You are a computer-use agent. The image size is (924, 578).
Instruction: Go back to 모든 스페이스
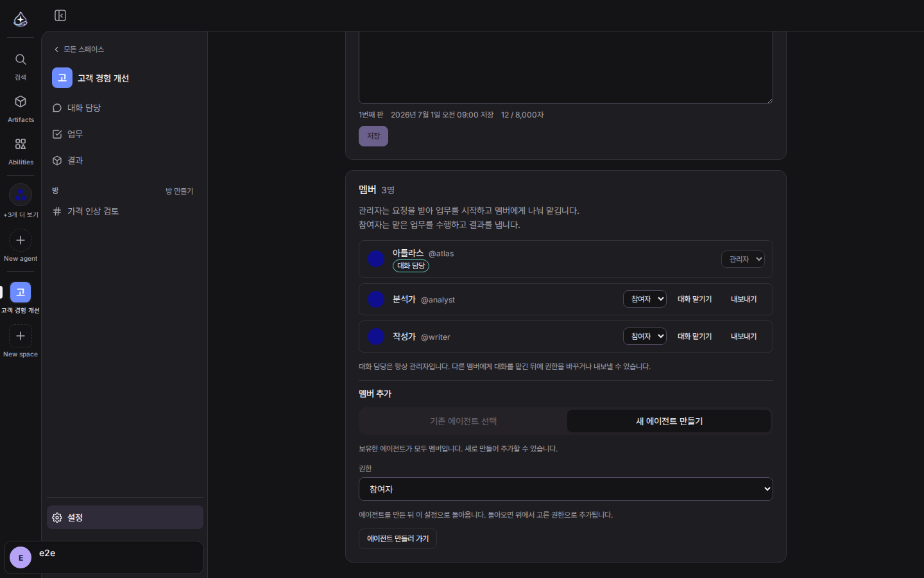point(79,49)
